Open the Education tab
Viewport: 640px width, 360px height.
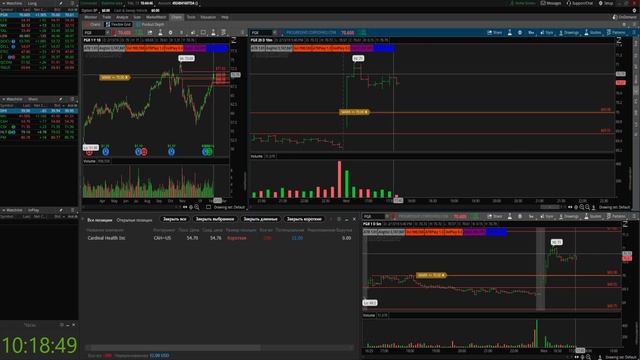208,17
